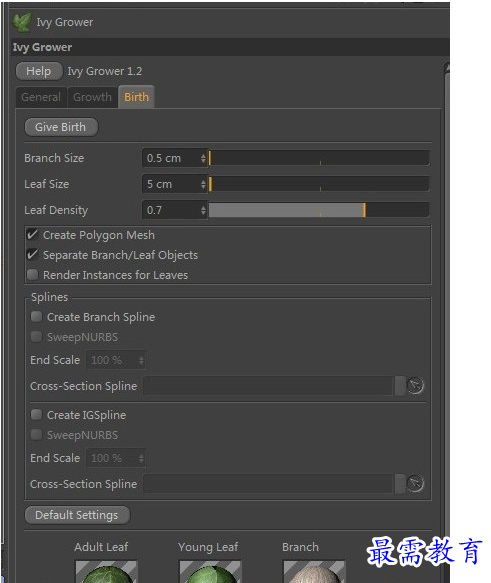Click the second Cross-Section Spline picker icon

(415, 483)
